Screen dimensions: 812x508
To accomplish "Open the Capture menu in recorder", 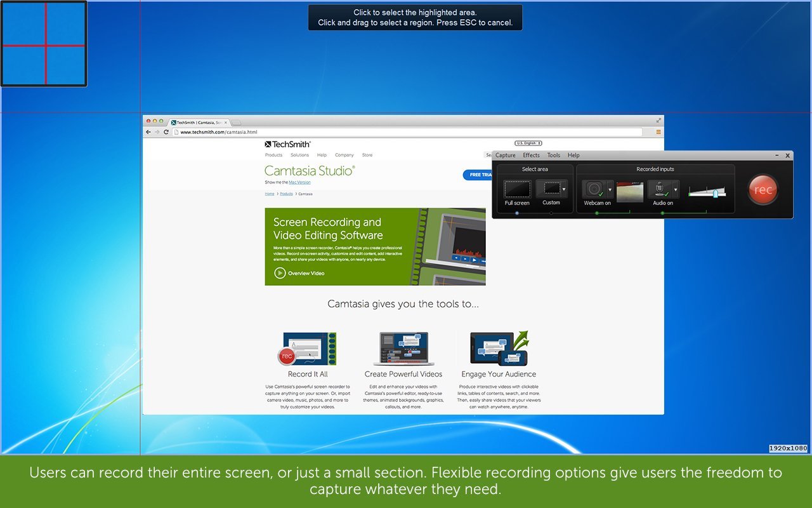I will click(506, 156).
